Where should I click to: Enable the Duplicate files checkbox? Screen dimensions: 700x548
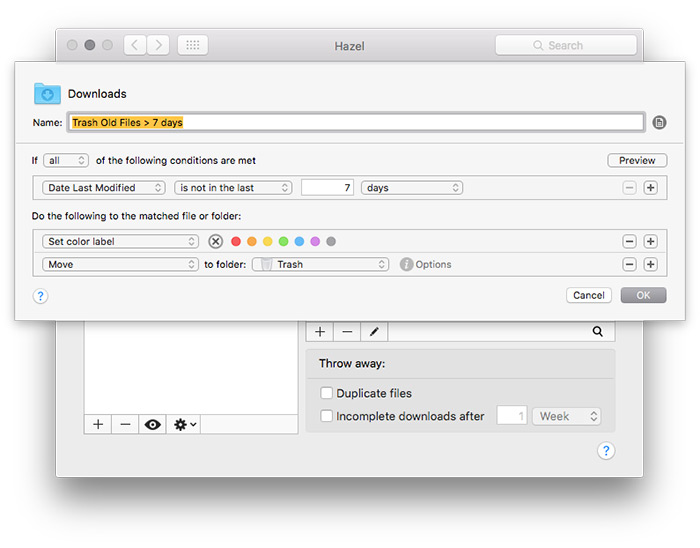click(x=326, y=393)
